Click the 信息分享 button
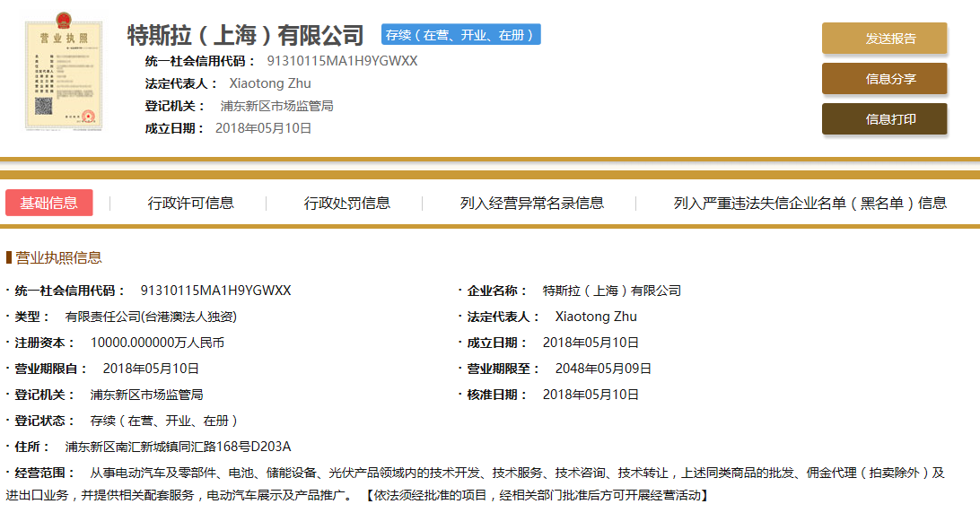This screenshot has height=530, width=980. 884,79
